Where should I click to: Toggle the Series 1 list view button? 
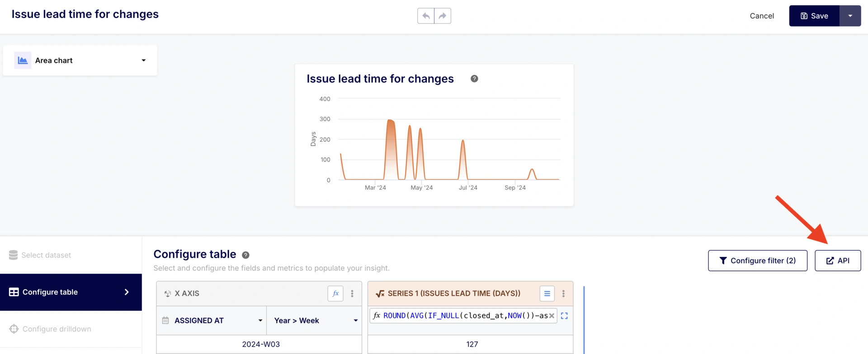[x=547, y=293]
